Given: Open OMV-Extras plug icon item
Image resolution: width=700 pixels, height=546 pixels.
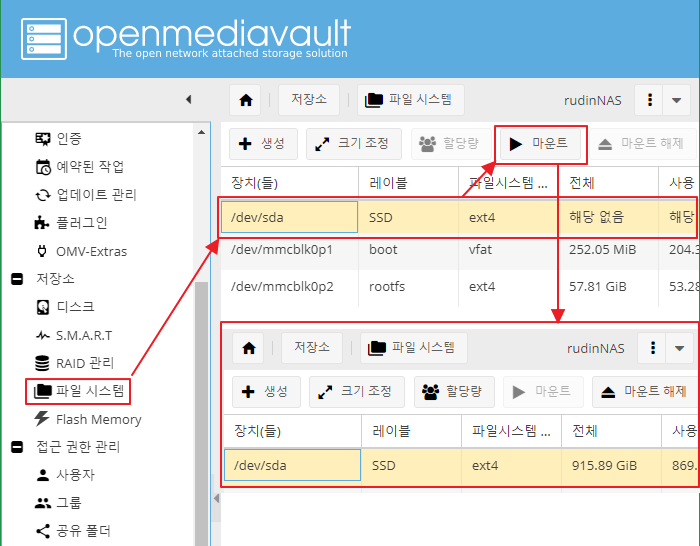Looking at the screenshot, I should coord(81,251).
